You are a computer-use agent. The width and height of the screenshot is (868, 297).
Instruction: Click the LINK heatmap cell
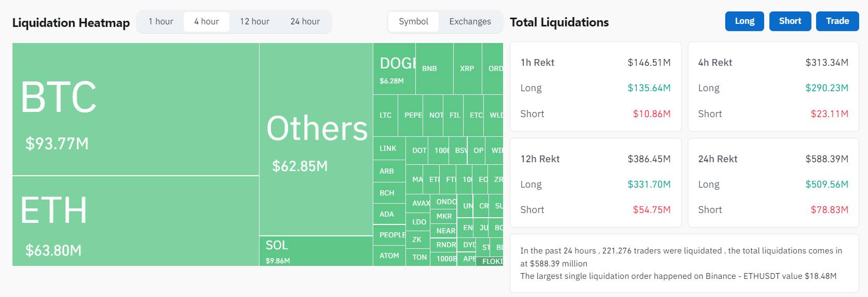coord(389,149)
